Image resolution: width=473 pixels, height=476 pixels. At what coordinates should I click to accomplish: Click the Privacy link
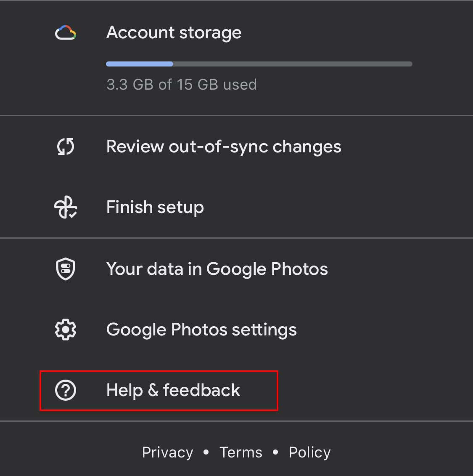point(167,452)
